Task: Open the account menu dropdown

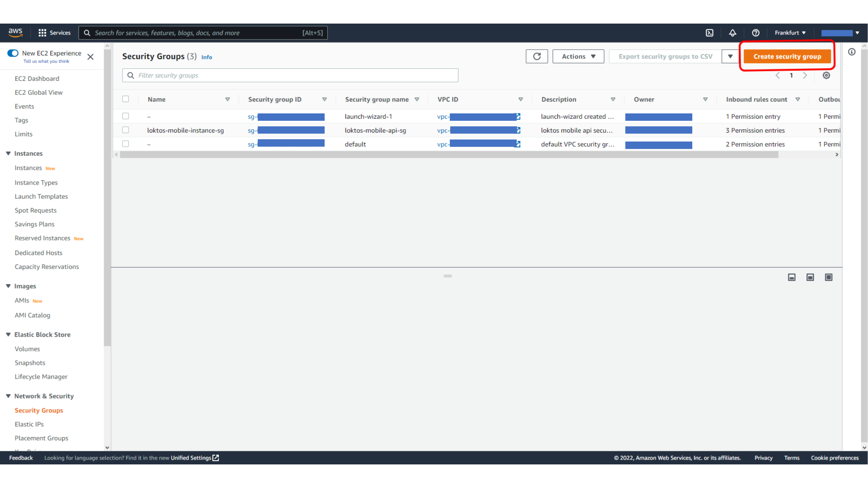Action: pos(840,33)
